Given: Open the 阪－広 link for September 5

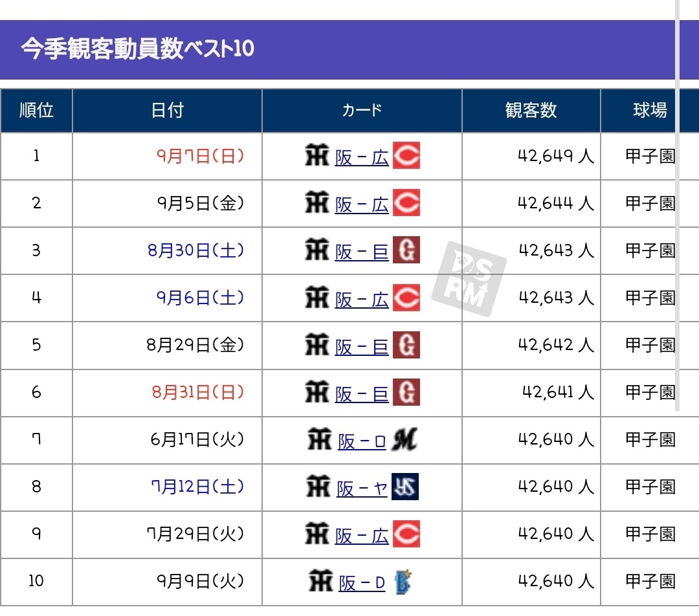Looking at the screenshot, I should point(362,204).
